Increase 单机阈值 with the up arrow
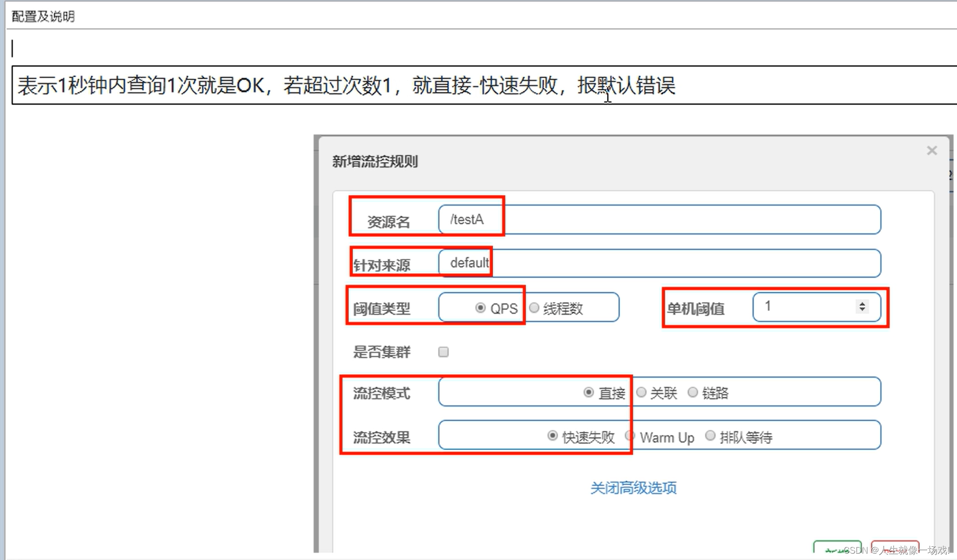The height and width of the screenshot is (560, 957). (x=862, y=303)
